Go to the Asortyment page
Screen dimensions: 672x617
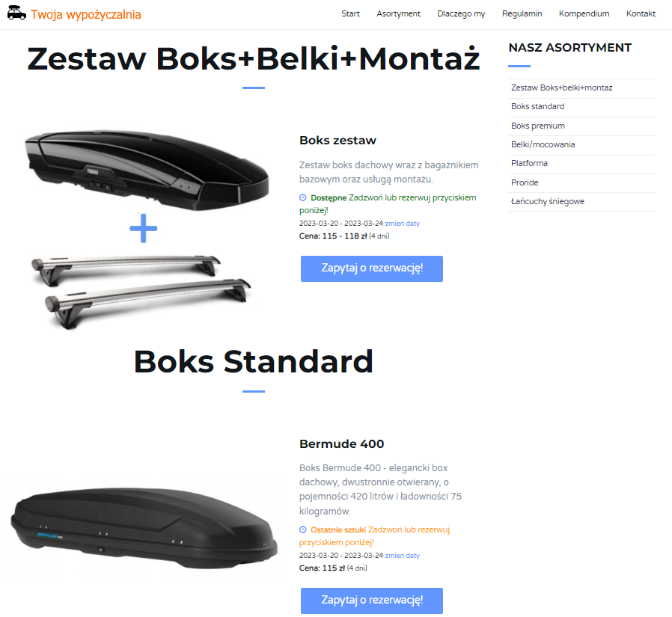coord(398,13)
